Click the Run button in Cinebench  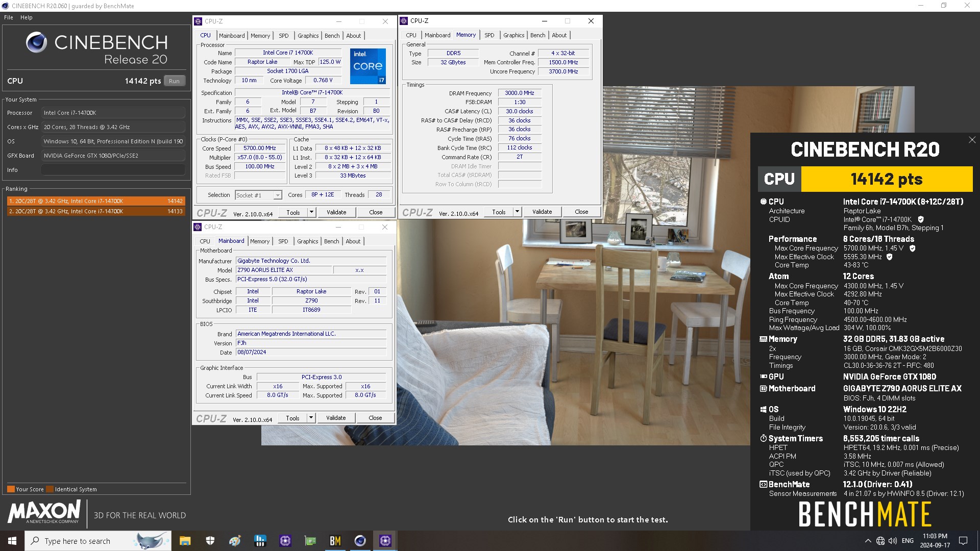click(175, 81)
